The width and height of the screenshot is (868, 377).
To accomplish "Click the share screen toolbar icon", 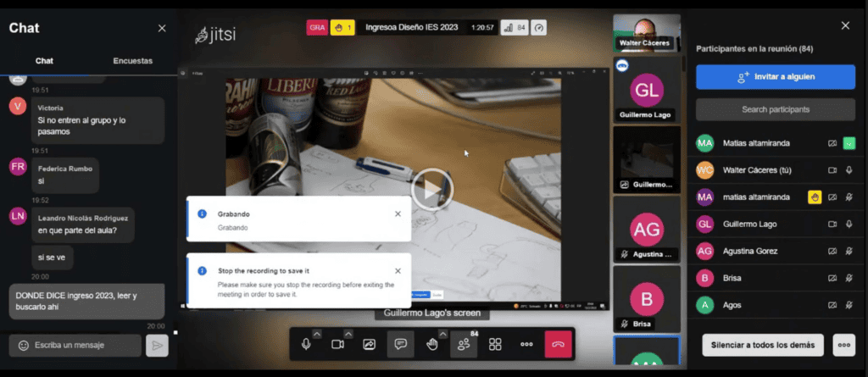I will [x=370, y=344].
